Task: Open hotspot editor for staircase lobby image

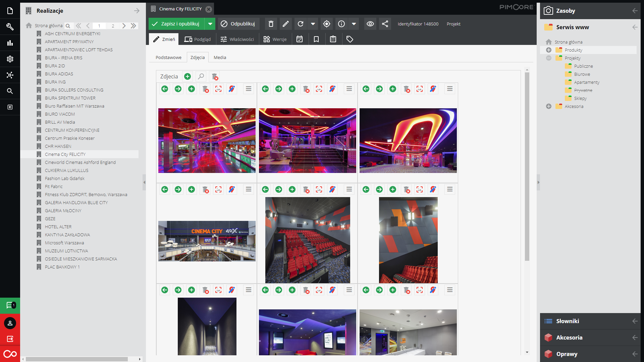Action: pyautogui.click(x=332, y=89)
